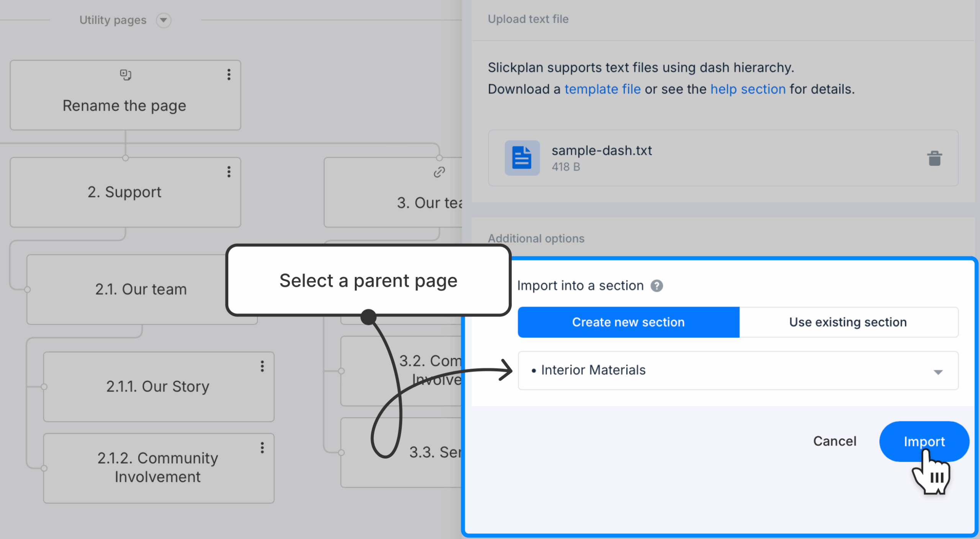
Task: Click the help question mark beside Import into a section
Action: 657,286
